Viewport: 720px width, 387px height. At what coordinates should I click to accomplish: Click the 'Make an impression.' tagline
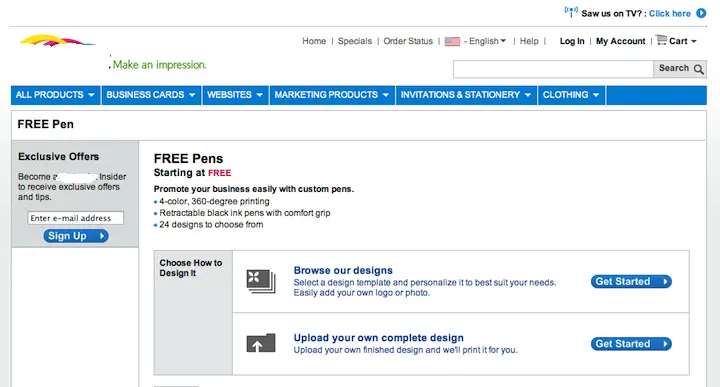coord(159,65)
